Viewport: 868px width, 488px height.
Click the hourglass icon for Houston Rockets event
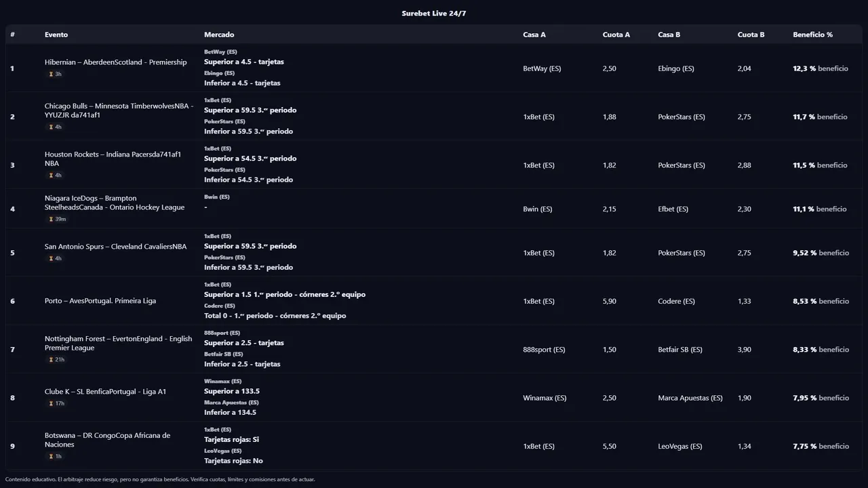point(51,176)
